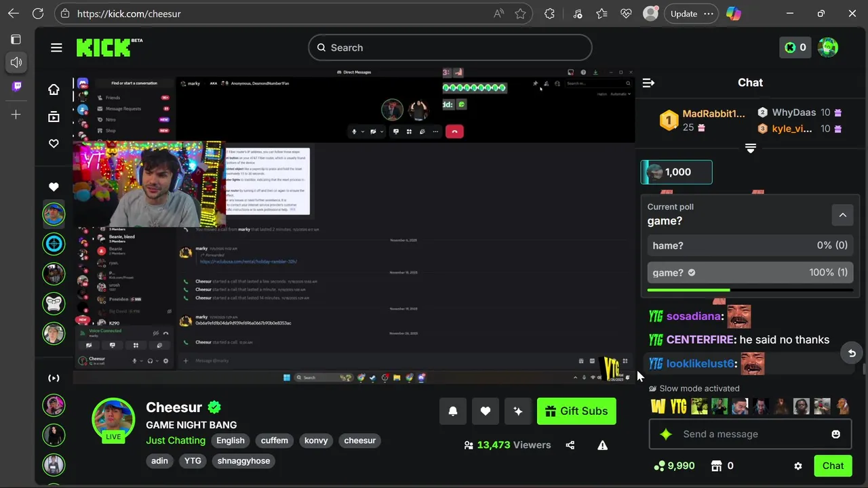Screen dimensions: 868x488
Task: Expand recommended channels toggle in sidebar
Action: click(54, 378)
